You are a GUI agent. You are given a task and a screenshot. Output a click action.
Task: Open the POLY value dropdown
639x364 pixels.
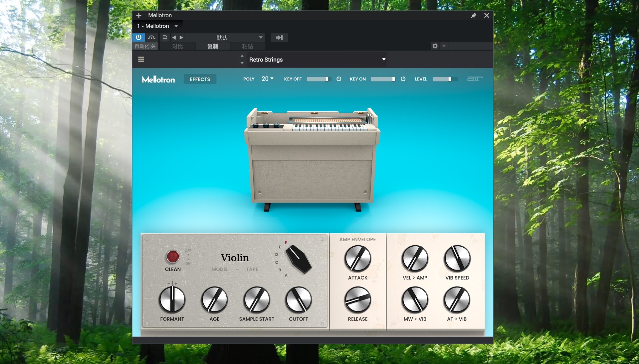point(267,79)
